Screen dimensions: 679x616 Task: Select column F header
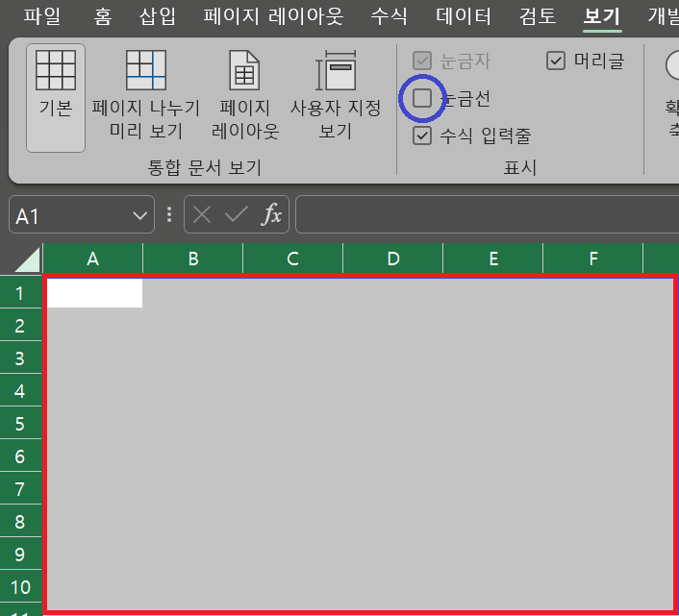point(593,259)
